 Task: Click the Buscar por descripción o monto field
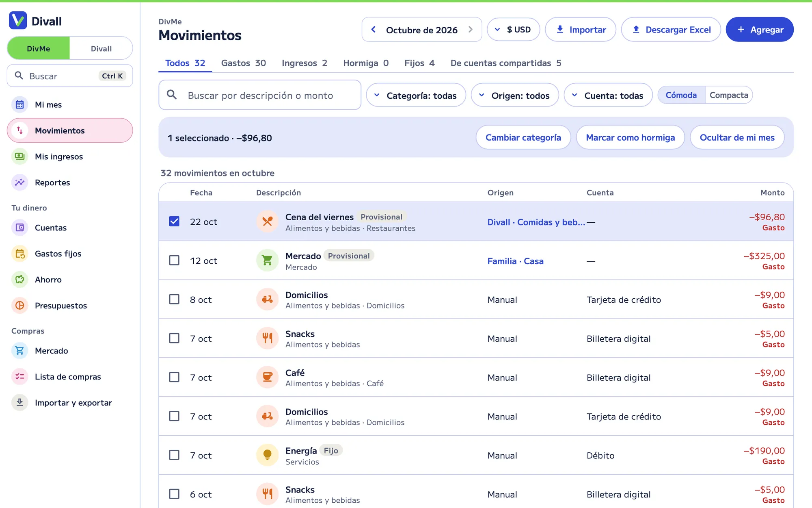[x=260, y=95]
